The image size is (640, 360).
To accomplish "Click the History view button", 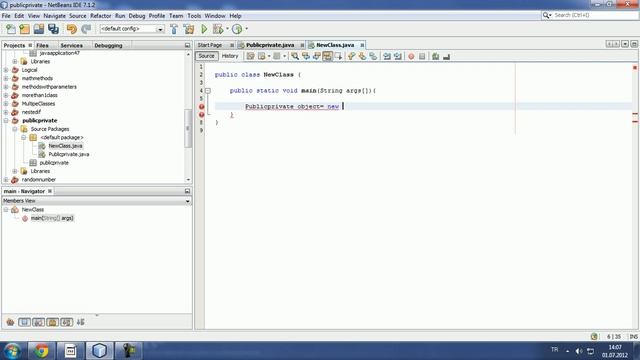I will (230, 56).
